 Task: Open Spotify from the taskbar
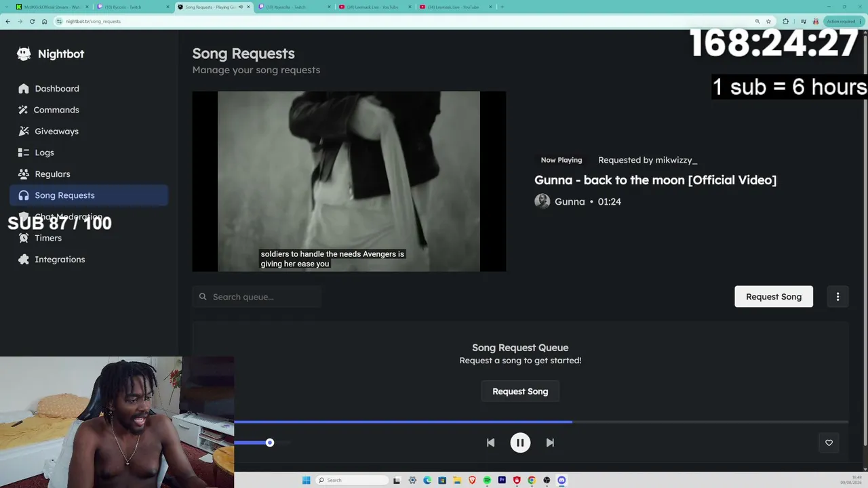tap(487, 480)
